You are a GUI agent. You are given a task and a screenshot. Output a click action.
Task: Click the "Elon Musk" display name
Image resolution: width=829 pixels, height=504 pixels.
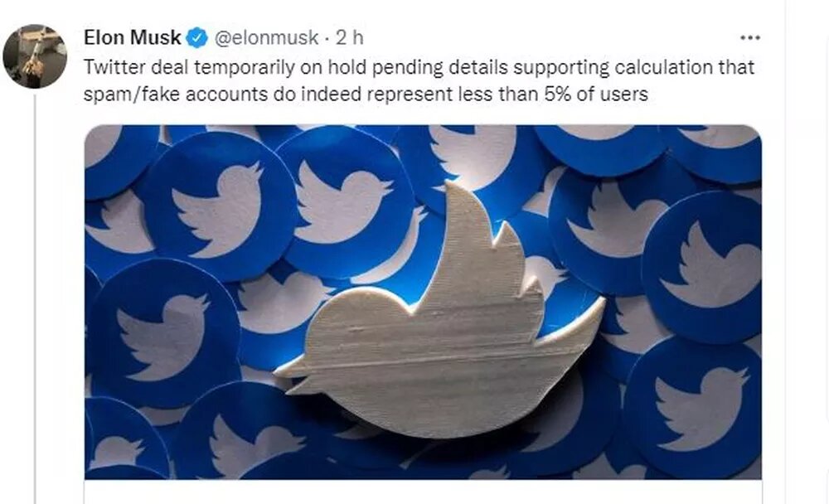133,37
